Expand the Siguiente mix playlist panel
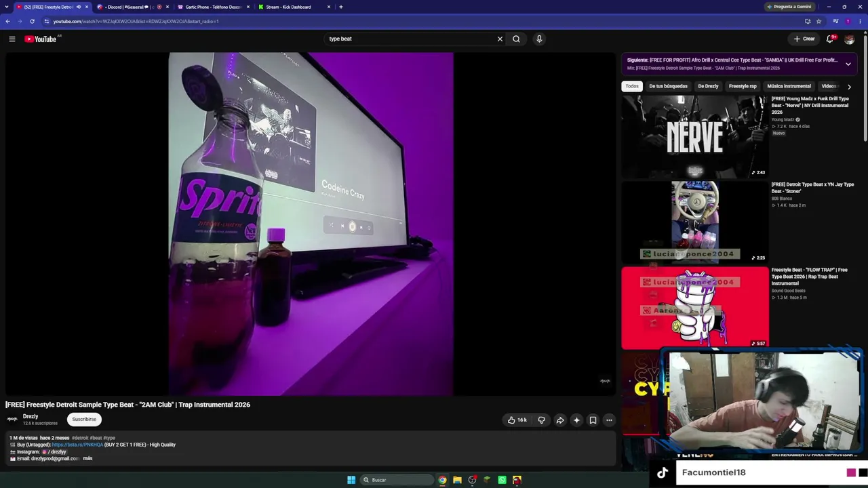The height and width of the screenshot is (488, 868). 848,64
